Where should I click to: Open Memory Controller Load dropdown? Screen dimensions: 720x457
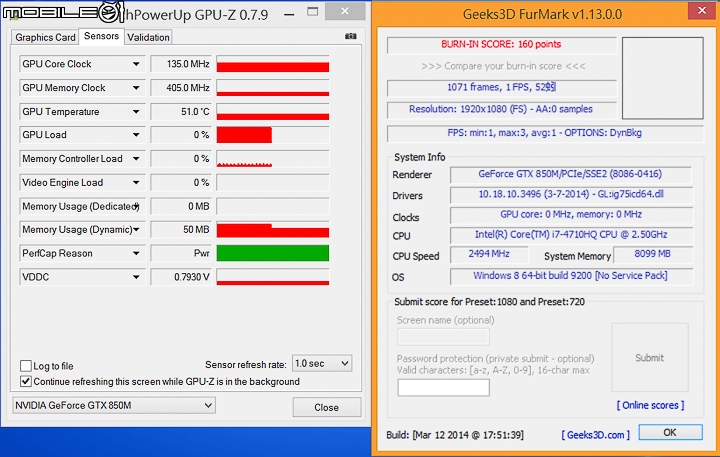click(136, 158)
